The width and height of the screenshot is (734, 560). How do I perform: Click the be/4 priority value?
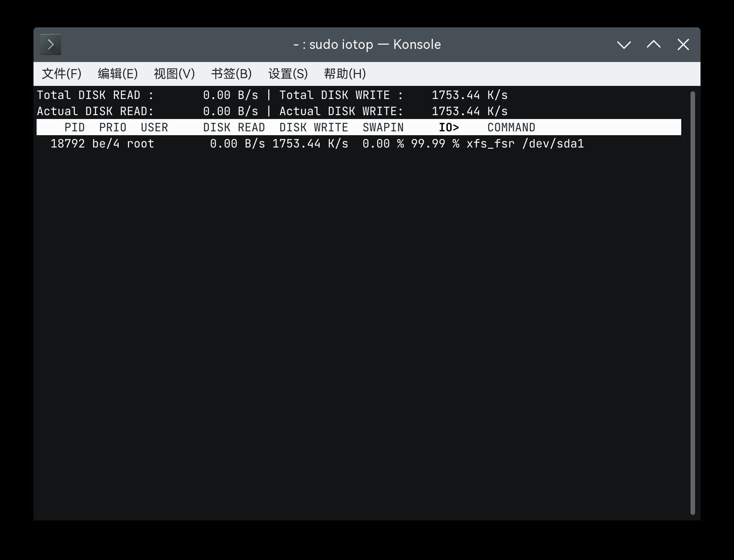pos(106,144)
